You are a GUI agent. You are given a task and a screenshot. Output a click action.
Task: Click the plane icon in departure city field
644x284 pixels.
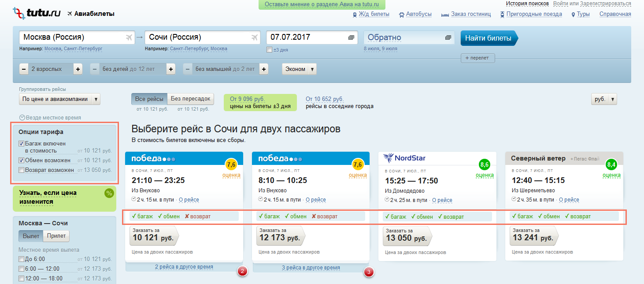click(129, 37)
